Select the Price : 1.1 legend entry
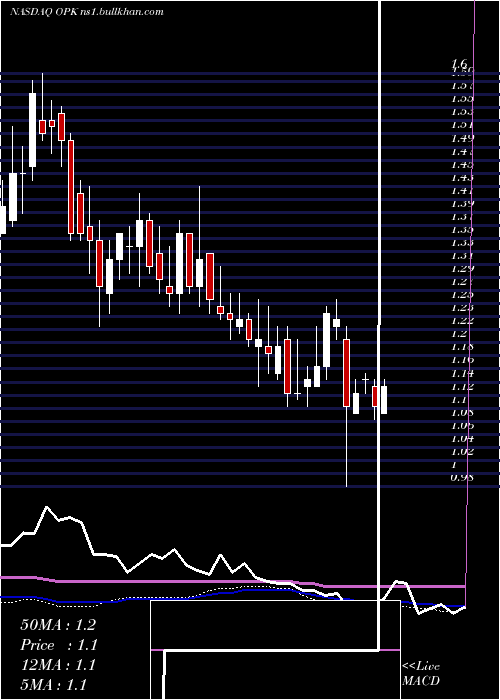The image size is (500, 700). coord(59,645)
